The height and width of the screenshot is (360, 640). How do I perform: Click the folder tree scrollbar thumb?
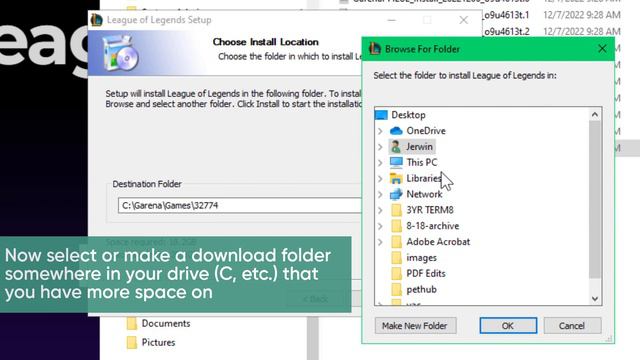point(595,200)
